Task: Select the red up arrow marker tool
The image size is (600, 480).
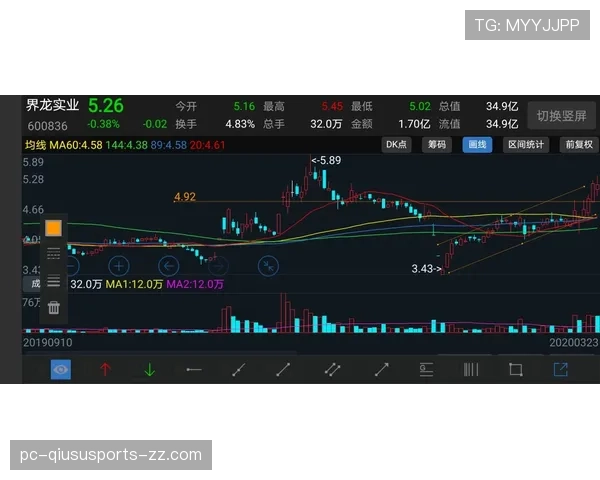Action: pyautogui.click(x=105, y=369)
